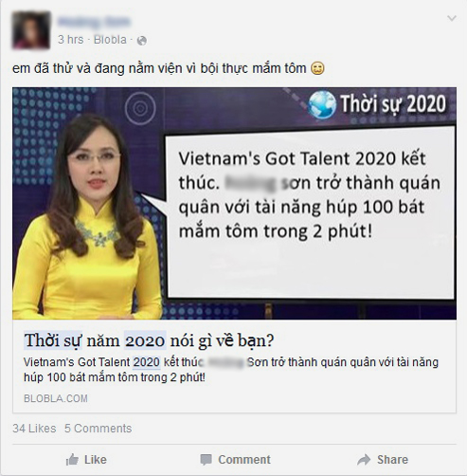Open the poster's profile picture
467x476 pixels.
[x=31, y=30]
